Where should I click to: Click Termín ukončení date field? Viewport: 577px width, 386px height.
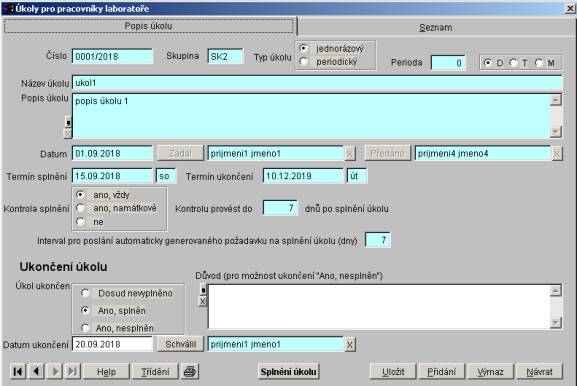click(x=303, y=176)
